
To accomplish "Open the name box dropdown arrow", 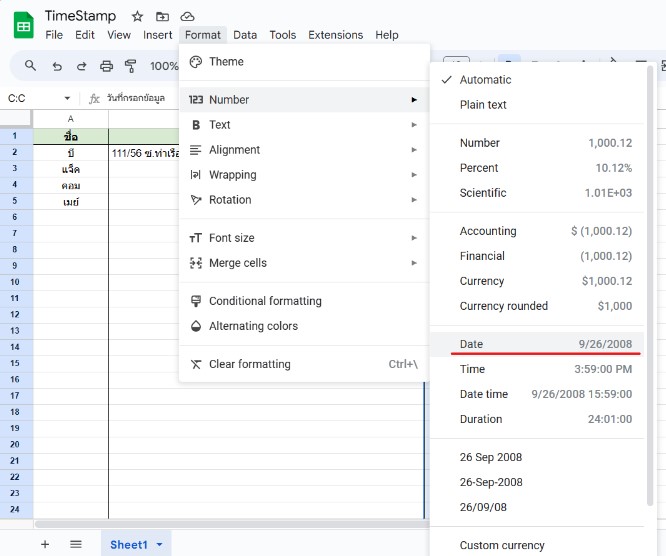I will point(67,99).
